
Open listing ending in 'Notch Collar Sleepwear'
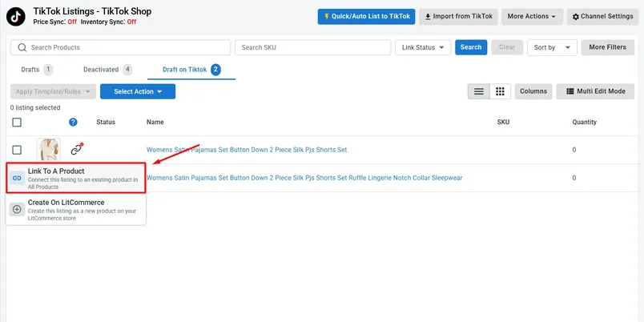tap(304, 178)
